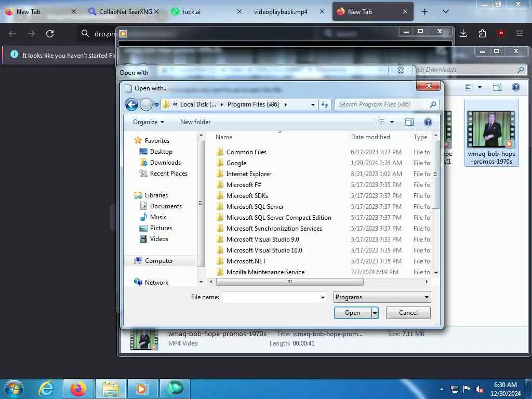Open the Organize menu
This screenshot has height=399, width=532.
click(149, 122)
